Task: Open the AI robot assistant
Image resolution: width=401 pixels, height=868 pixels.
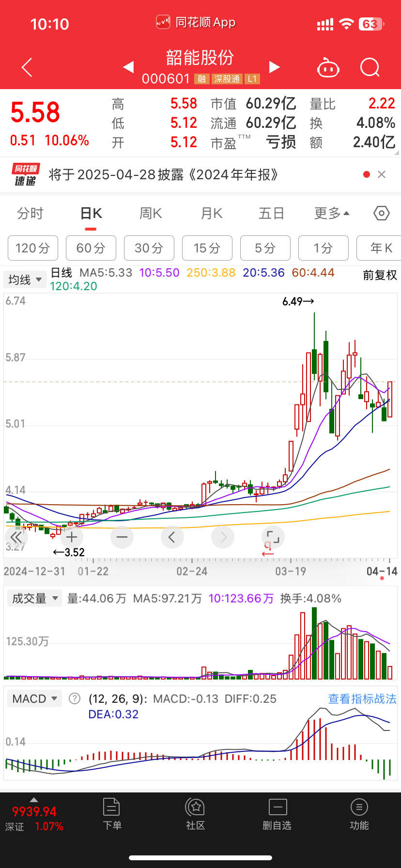Action: point(328,68)
